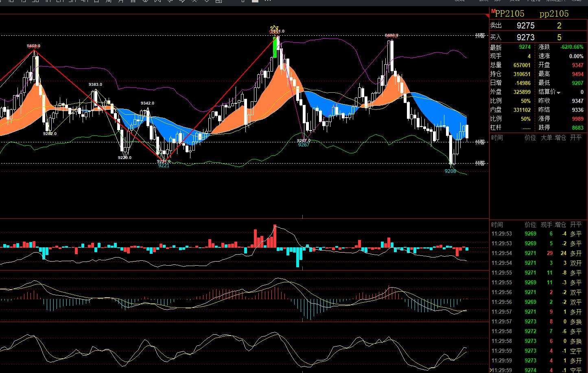This screenshot has width=588, height=373.
Task: Click the 买入 bid price 9273 in quote panel
Action: click(x=525, y=37)
